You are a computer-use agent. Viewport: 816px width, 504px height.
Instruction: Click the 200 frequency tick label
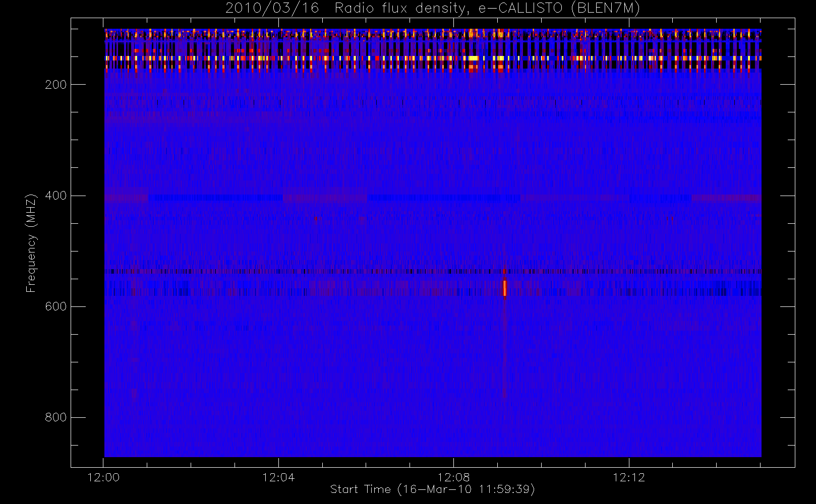56,85
